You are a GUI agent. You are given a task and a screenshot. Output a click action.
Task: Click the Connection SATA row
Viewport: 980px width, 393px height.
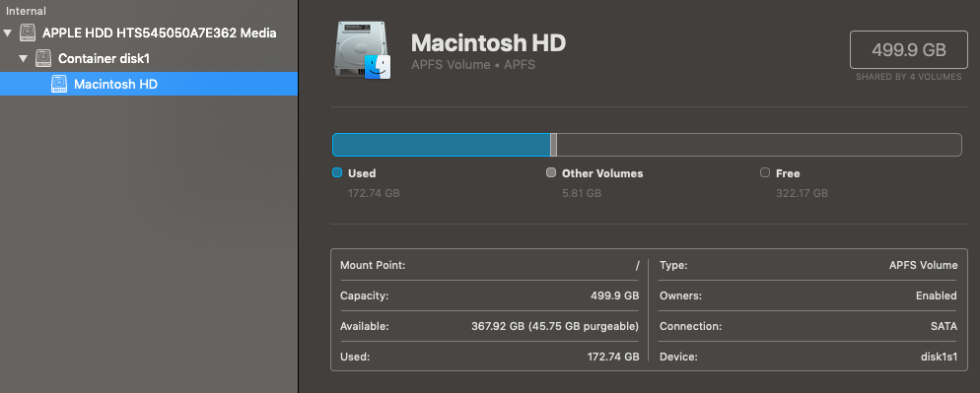(x=808, y=326)
